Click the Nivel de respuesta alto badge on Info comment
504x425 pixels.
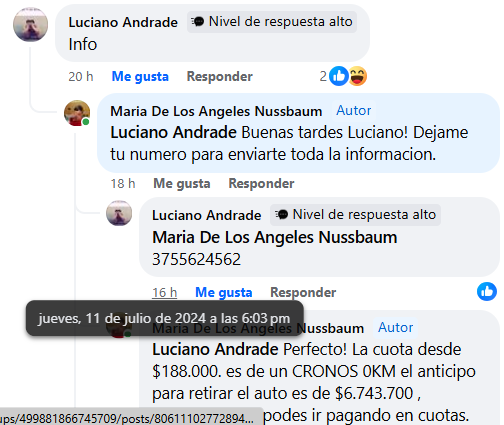pyautogui.click(x=272, y=22)
